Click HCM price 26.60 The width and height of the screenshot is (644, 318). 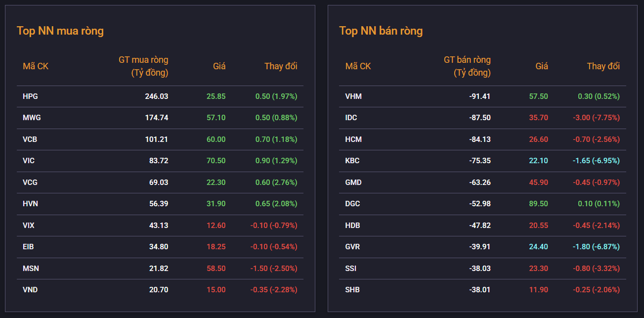[539, 139]
